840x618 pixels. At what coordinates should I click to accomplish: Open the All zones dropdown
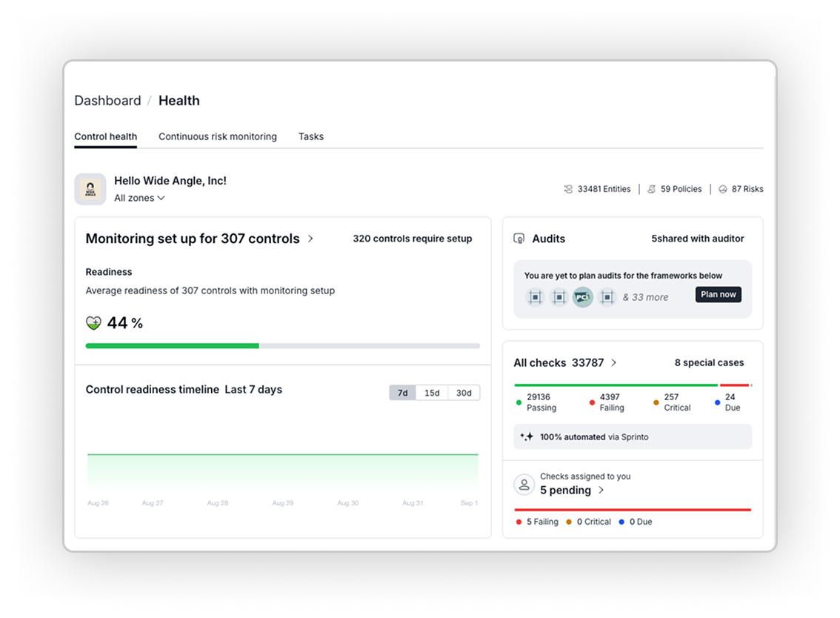click(x=139, y=199)
